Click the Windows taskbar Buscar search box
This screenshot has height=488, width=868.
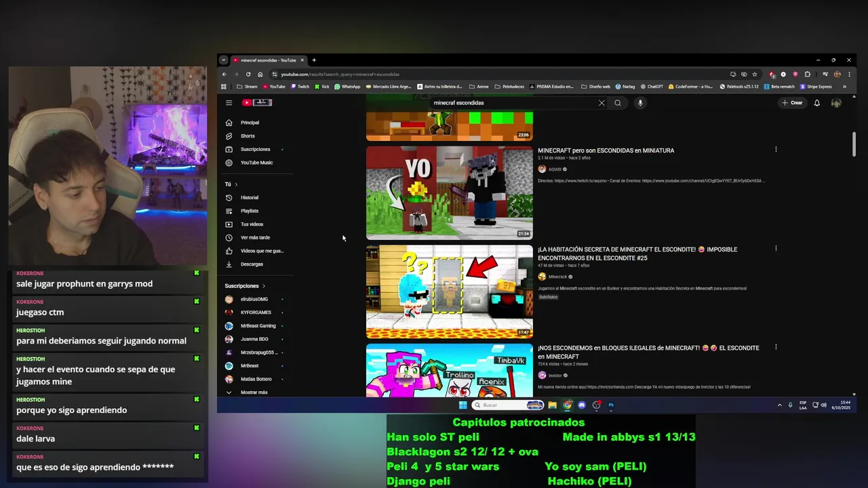(x=507, y=405)
